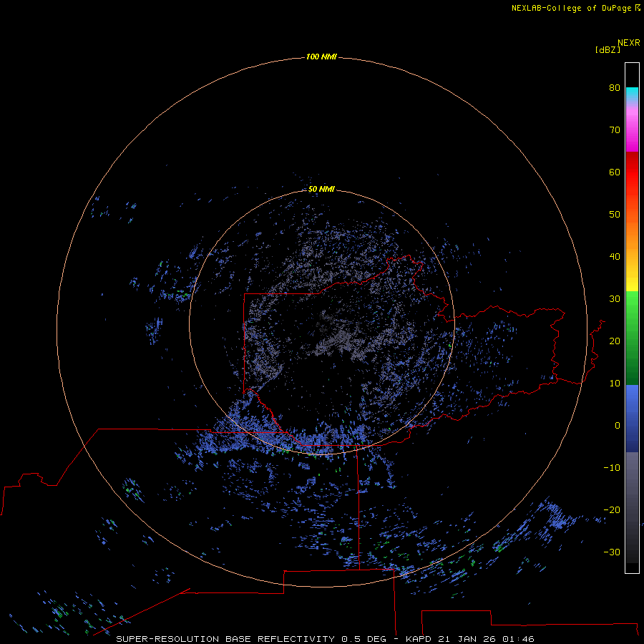Click the 50 dBZ scale value
Screen dimensions: 644x644
615,215
